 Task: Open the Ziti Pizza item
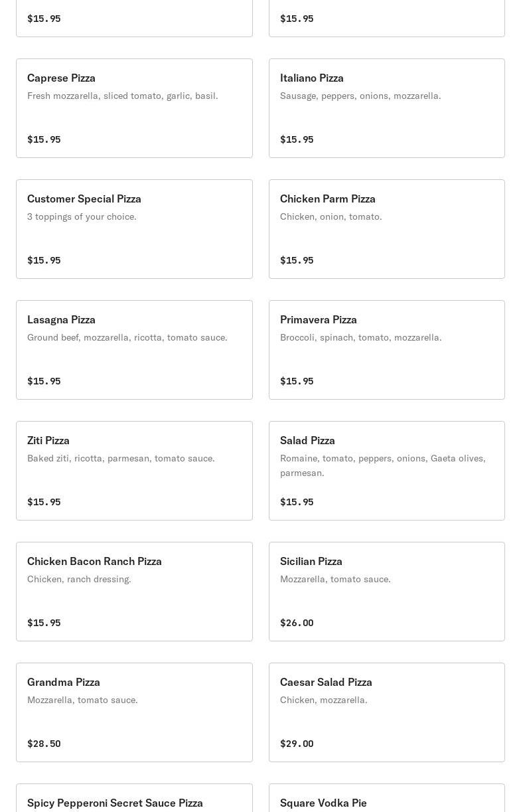point(134,471)
